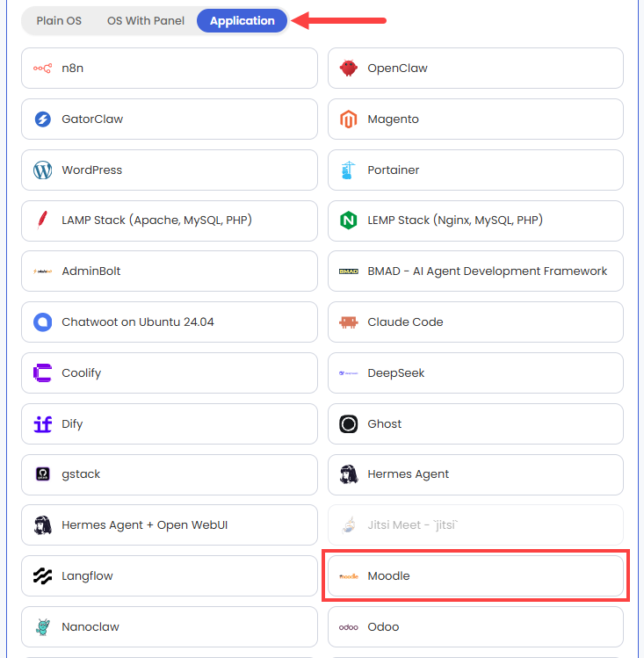Select the Coolify label
644x658 pixels.
coord(82,373)
